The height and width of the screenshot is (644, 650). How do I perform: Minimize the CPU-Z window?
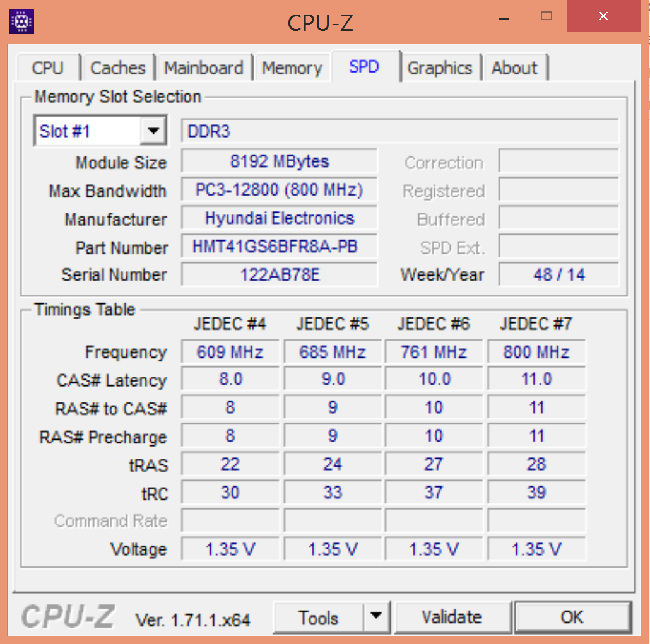[x=504, y=18]
